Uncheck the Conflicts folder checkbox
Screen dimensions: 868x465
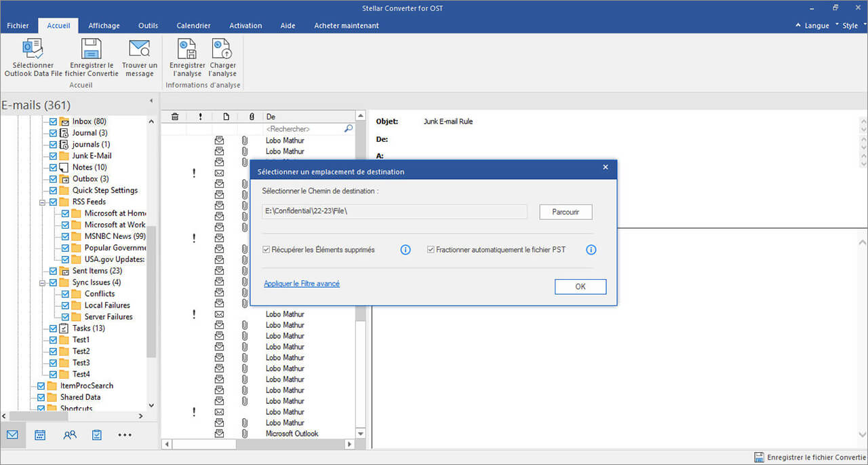tap(65, 294)
